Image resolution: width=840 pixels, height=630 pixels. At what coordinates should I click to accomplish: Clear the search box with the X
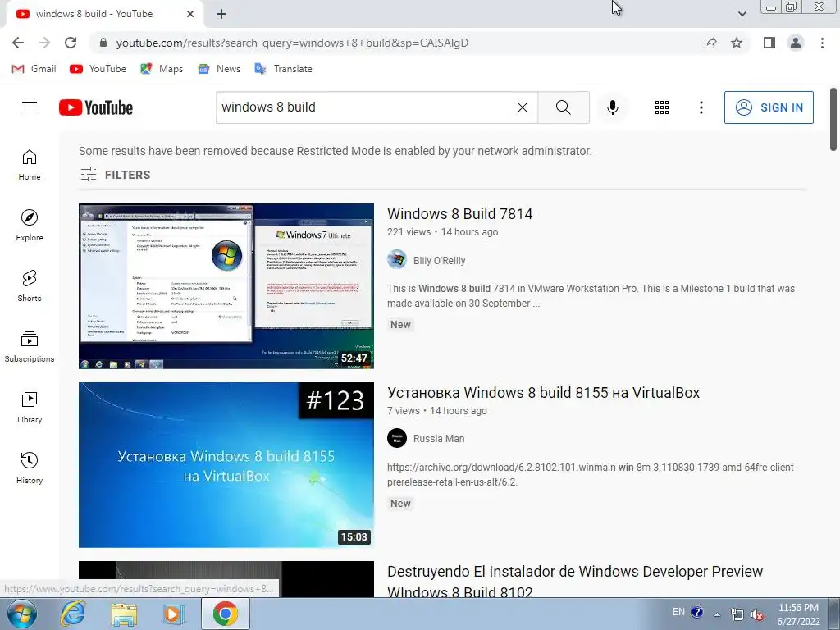point(523,107)
